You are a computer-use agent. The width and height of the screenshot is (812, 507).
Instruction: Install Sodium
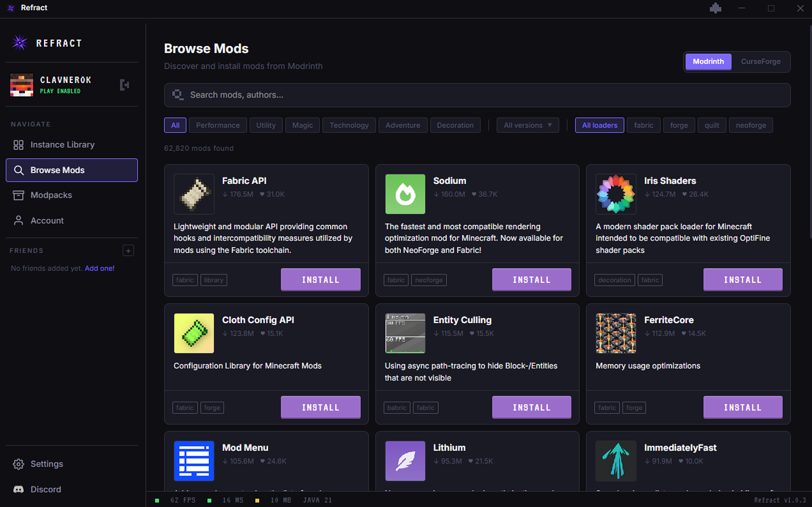[x=531, y=280]
